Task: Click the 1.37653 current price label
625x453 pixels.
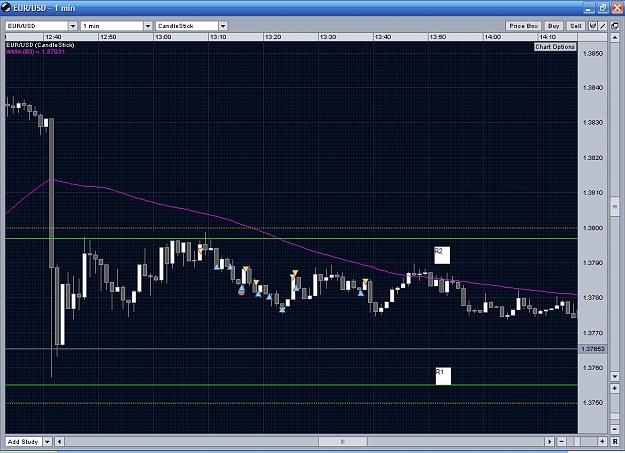Action: 593,349
